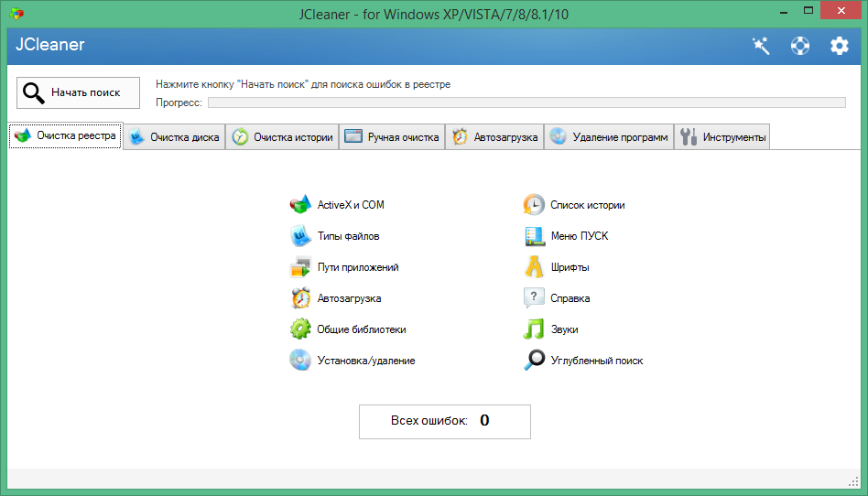Select the Углубленный поиск magnifier icon
The image size is (868, 496).
click(x=534, y=360)
